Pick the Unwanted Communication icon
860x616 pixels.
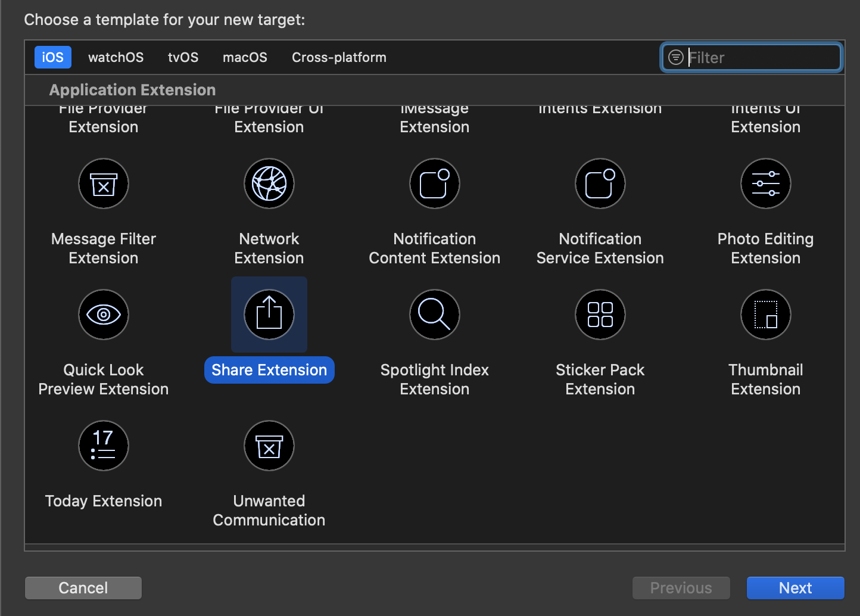pyautogui.click(x=269, y=446)
